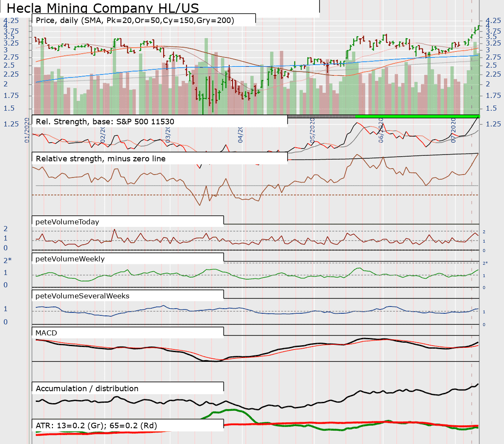Click the peteVolumeToday panel label
504x444 pixels.
coord(67,222)
